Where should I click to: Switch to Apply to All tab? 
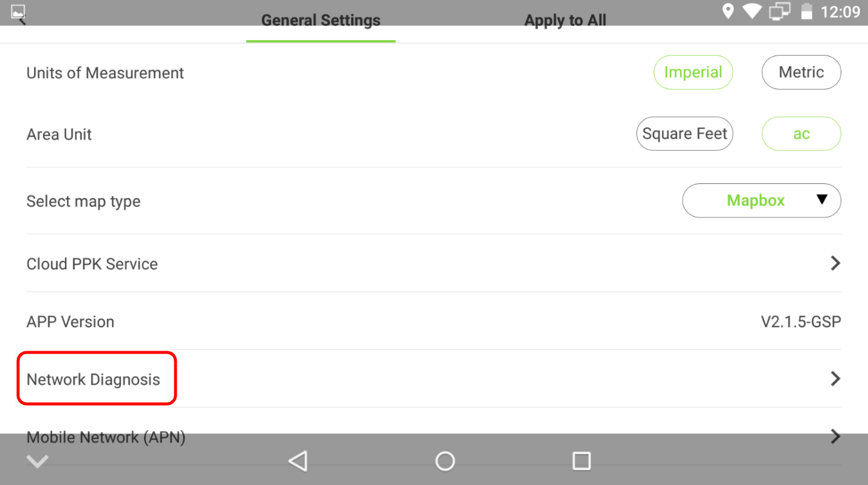[565, 20]
